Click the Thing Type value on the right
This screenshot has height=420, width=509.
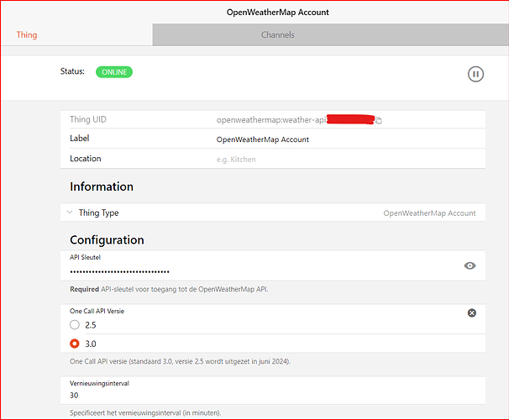429,213
